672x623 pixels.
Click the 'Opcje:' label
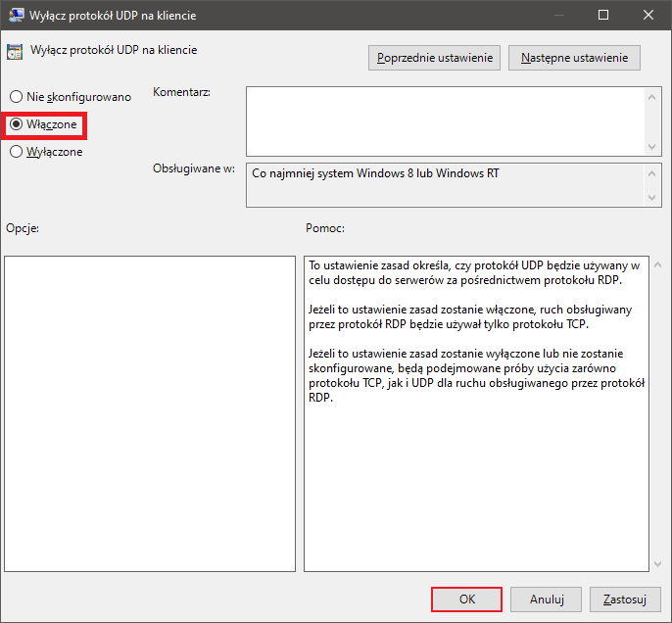click(23, 228)
